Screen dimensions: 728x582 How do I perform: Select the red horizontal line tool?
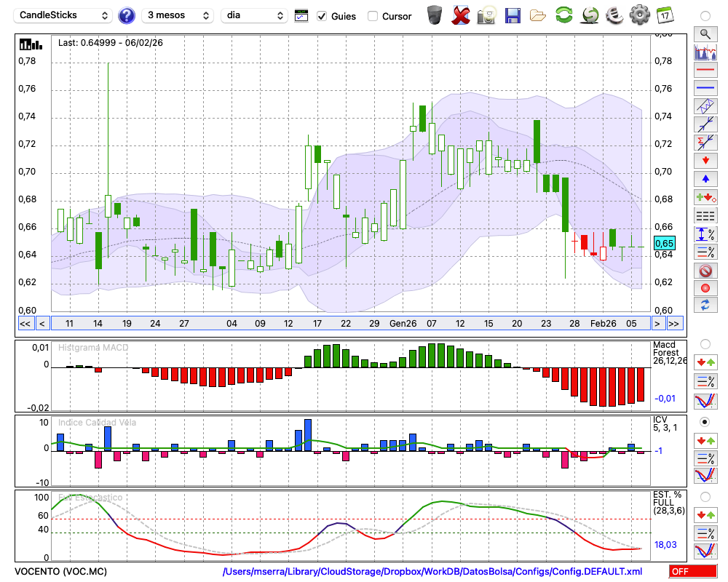705,71
